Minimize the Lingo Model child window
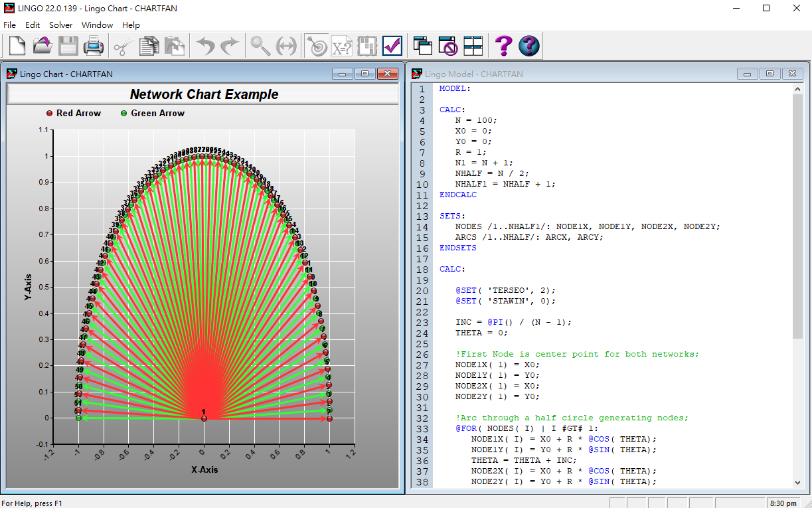 (x=748, y=74)
